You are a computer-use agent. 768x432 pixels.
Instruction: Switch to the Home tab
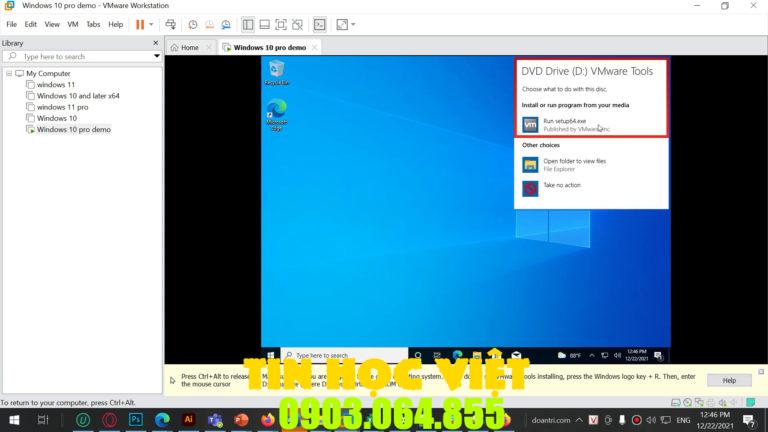click(184, 47)
